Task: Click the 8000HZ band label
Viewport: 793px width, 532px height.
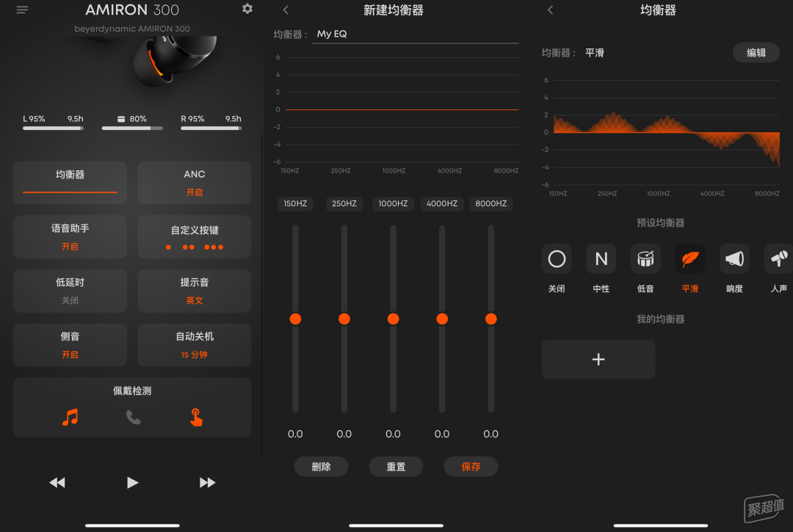Action: (490, 203)
